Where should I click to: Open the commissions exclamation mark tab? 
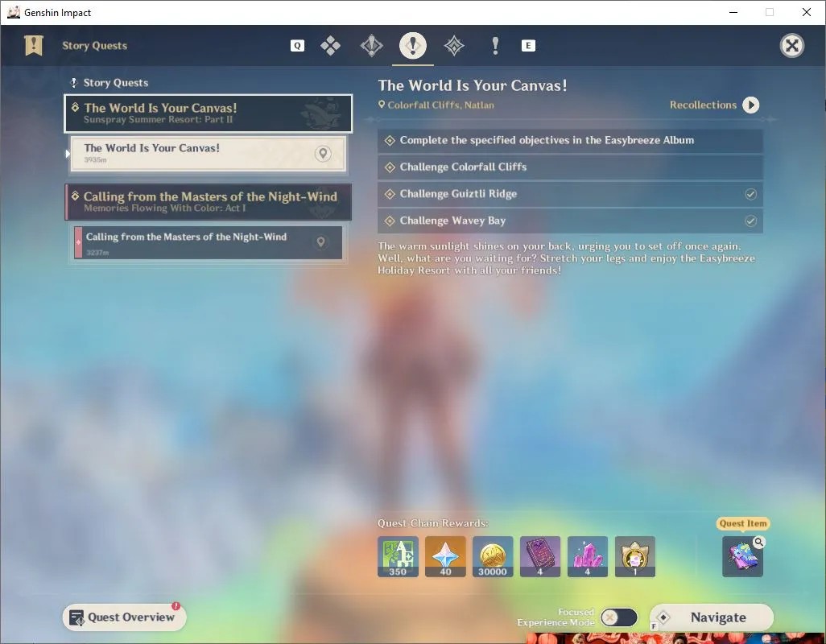(x=495, y=46)
